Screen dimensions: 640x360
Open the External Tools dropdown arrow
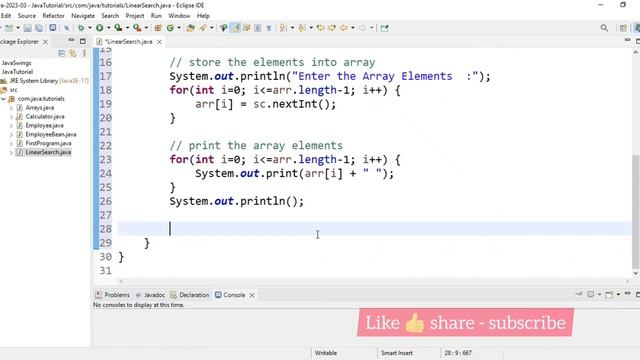point(146,28)
